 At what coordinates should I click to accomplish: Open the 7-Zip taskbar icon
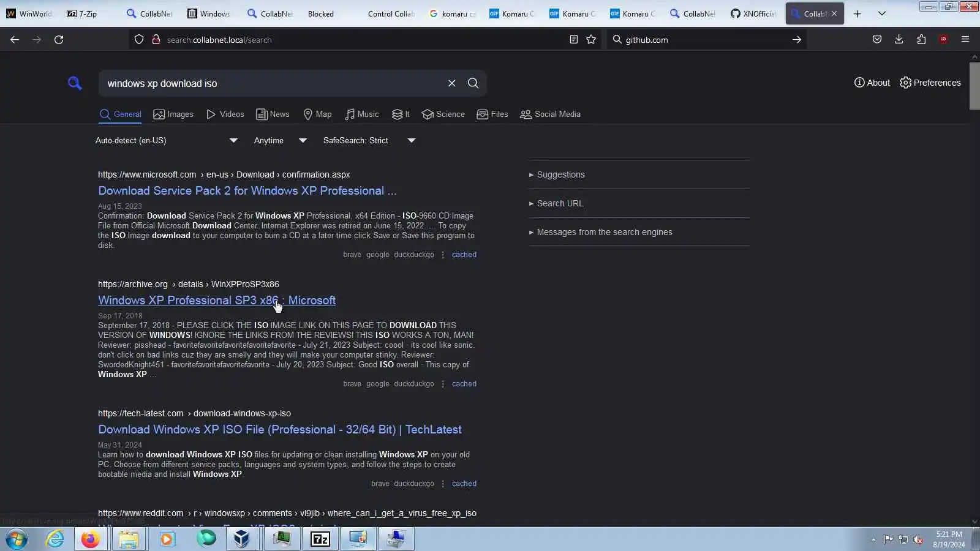coord(320,539)
